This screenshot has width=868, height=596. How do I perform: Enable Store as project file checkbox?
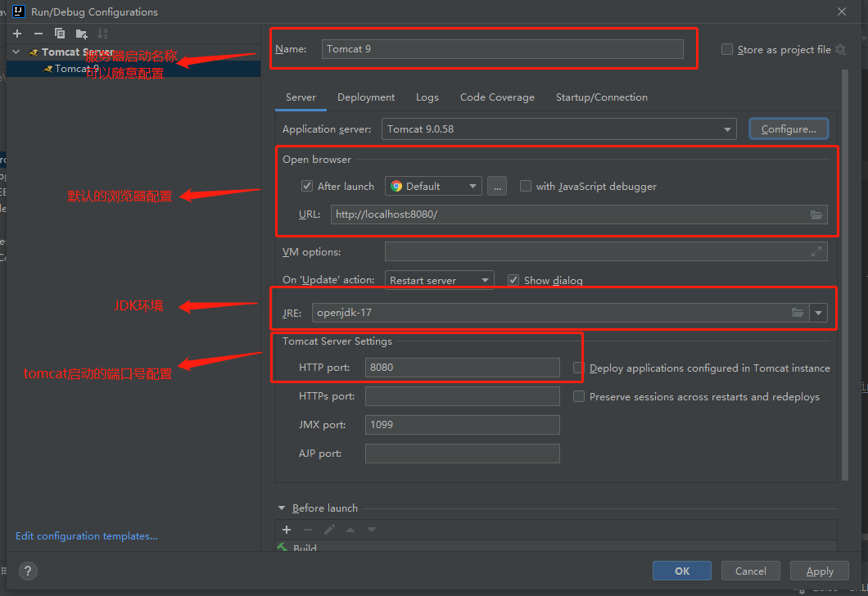click(727, 49)
